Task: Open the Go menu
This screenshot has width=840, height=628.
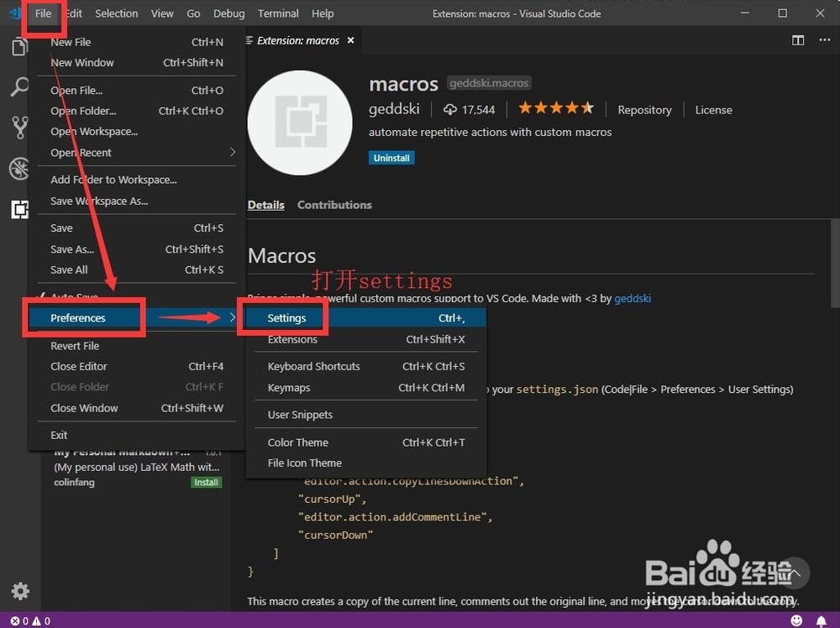Action: click(x=193, y=13)
